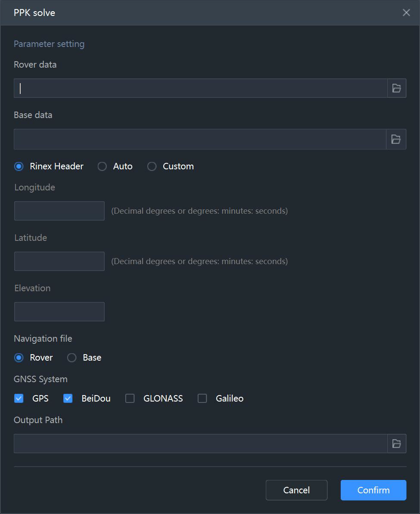Click the Longitude format hint text
Screen dimensions: 420x514
click(x=200, y=211)
